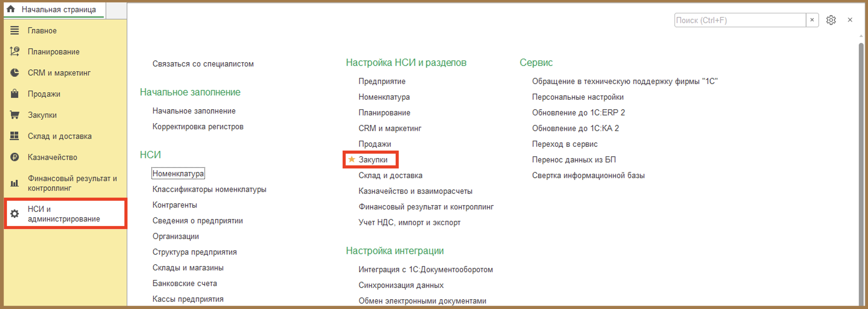
Task: Close the section menu panel
Action: point(850,20)
